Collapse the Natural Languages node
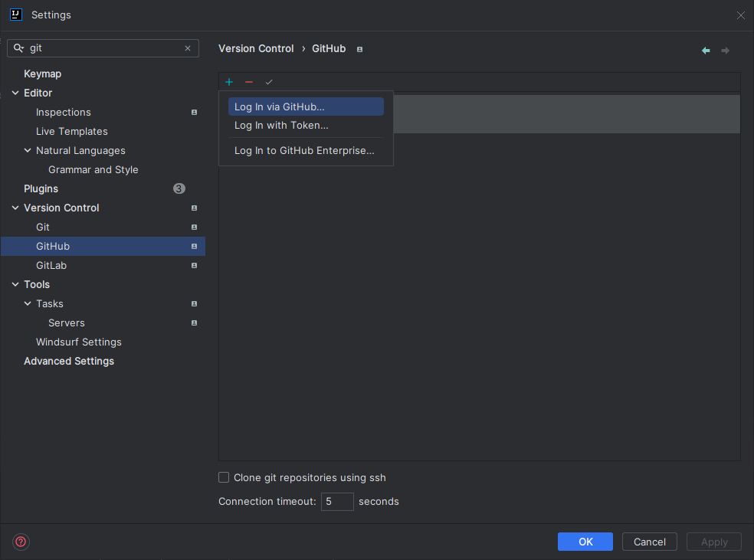This screenshot has width=754, height=560. tap(28, 150)
